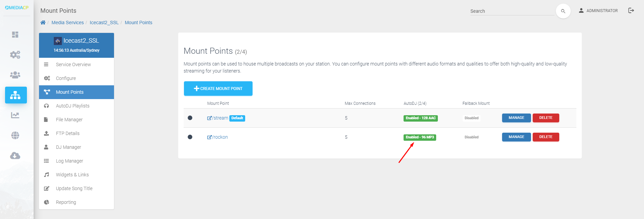The height and width of the screenshot is (219, 644).
Task: Open Widgets & Links menu entry
Action: click(x=72, y=175)
